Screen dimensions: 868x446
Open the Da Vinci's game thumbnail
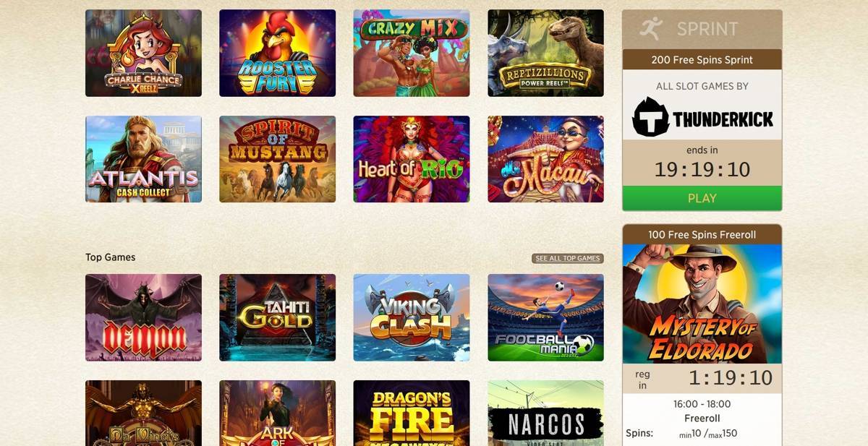click(x=143, y=413)
